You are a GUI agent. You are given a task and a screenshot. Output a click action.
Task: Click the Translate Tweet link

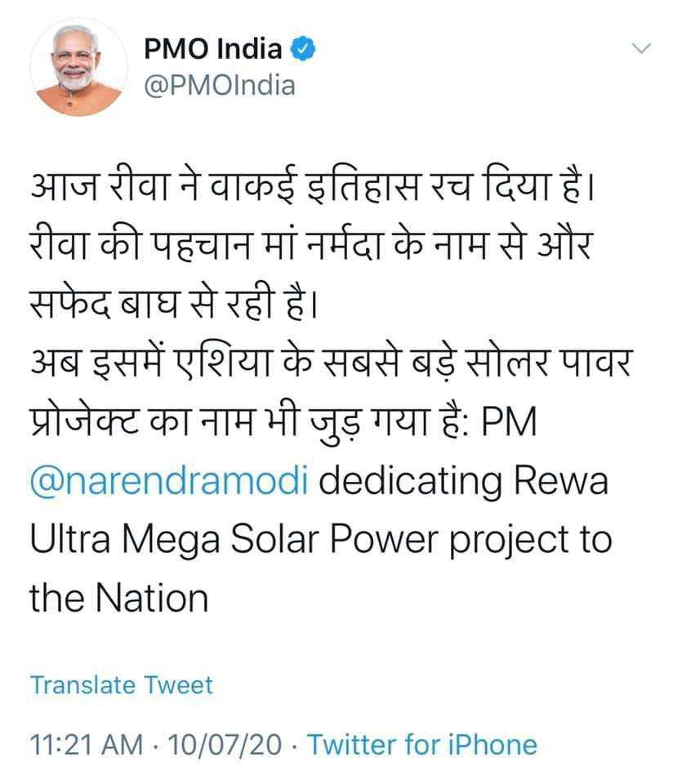pyautogui.click(x=122, y=685)
